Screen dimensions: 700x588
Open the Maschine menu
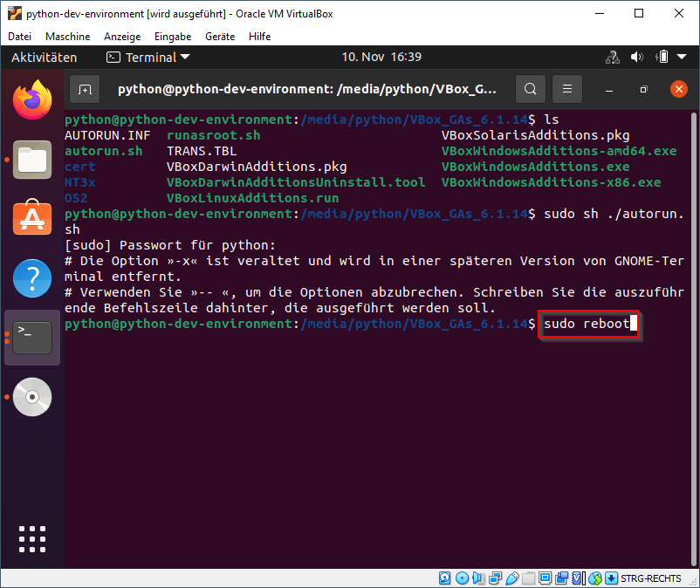[x=68, y=37]
